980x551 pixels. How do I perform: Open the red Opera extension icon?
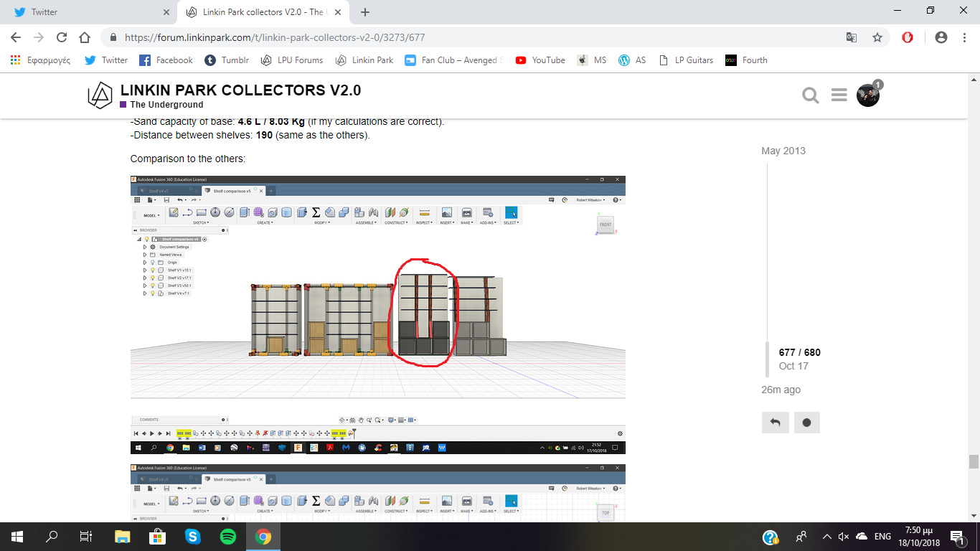click(x=908, y=37)
